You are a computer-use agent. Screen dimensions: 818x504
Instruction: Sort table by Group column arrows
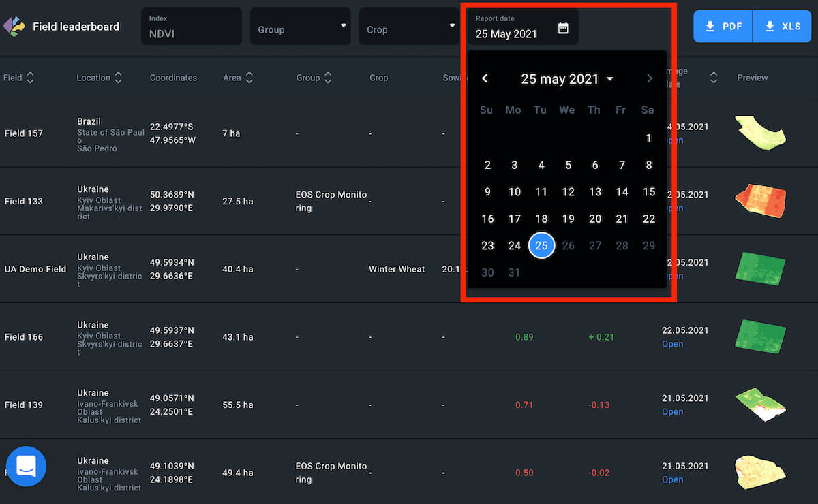coord(328,78)
